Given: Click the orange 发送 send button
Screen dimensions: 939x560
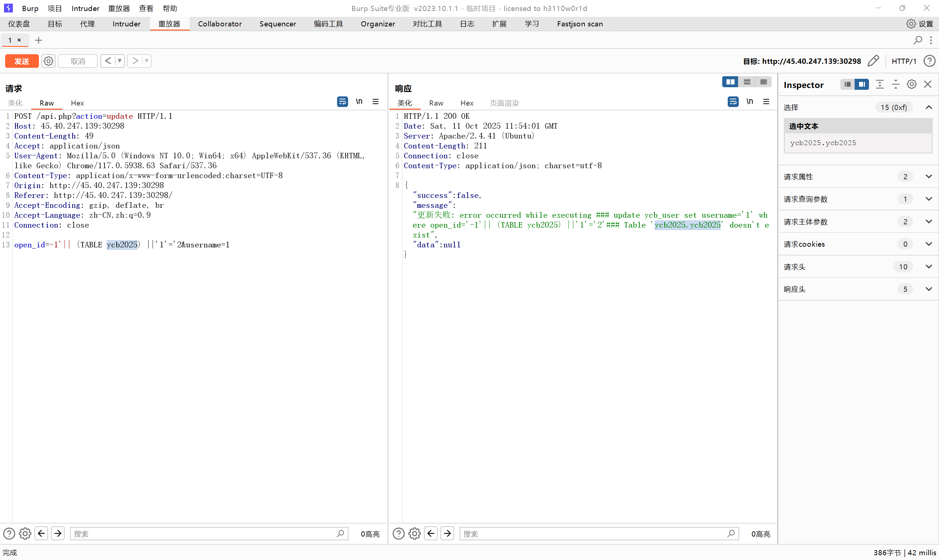Looking at the screenshot, I should click(x=22, y=61).
